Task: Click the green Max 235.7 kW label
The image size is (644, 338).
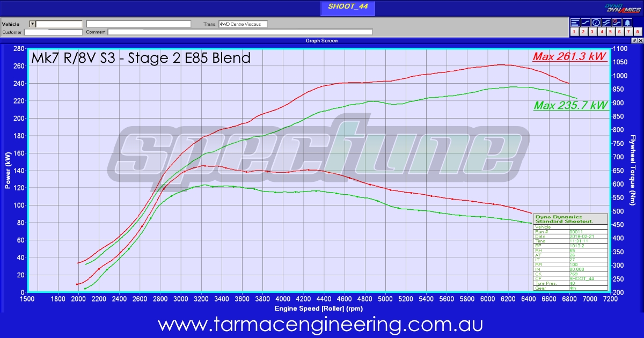Action: coord(570,106)
